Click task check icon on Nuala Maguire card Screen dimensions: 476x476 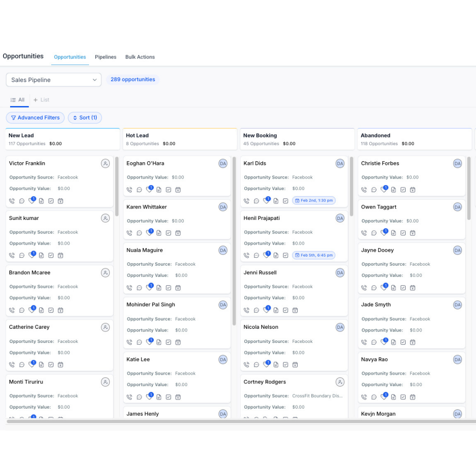(168, 288)
